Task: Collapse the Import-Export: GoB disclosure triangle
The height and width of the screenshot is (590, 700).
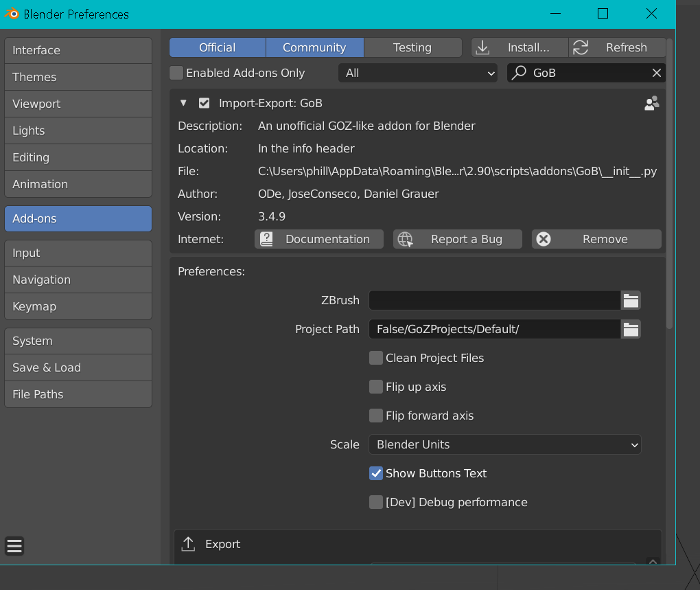Action: point(183,103)
